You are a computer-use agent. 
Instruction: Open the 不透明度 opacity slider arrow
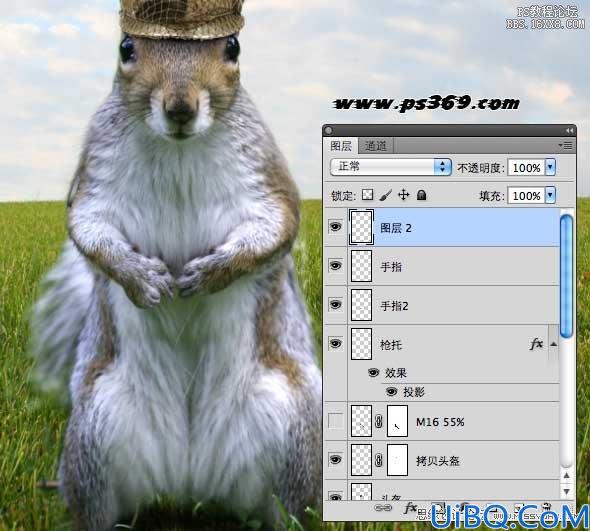550,167
